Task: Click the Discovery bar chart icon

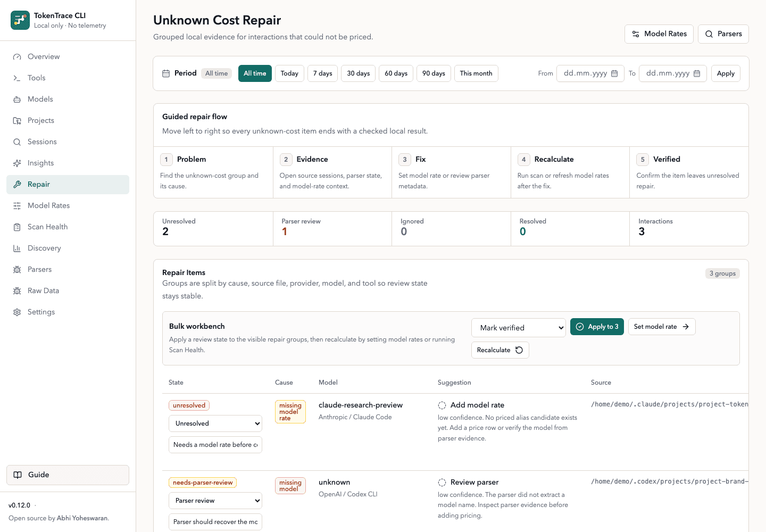Action: coord(17,248)
